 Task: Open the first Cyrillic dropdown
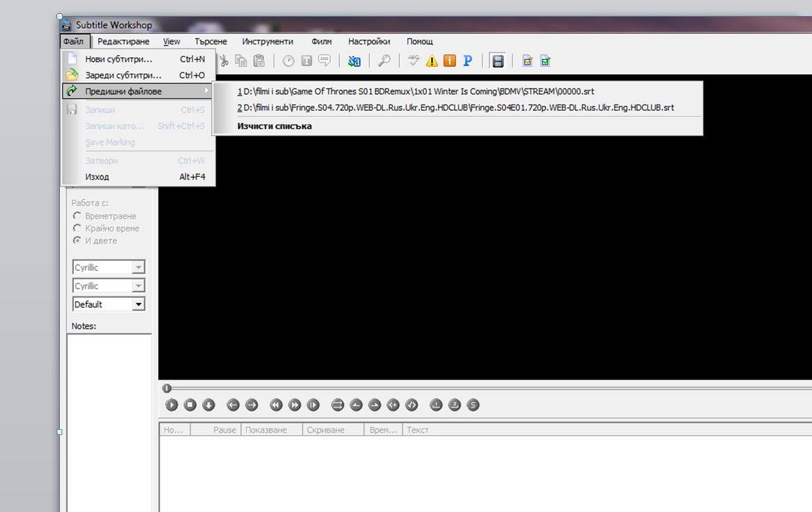click(138, 267)
